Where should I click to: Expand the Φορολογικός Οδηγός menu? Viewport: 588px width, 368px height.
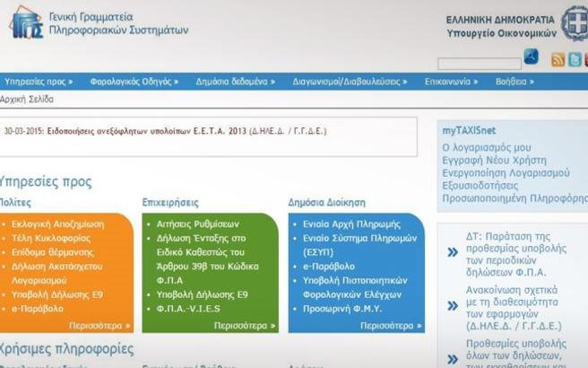[x=134, y=82]
